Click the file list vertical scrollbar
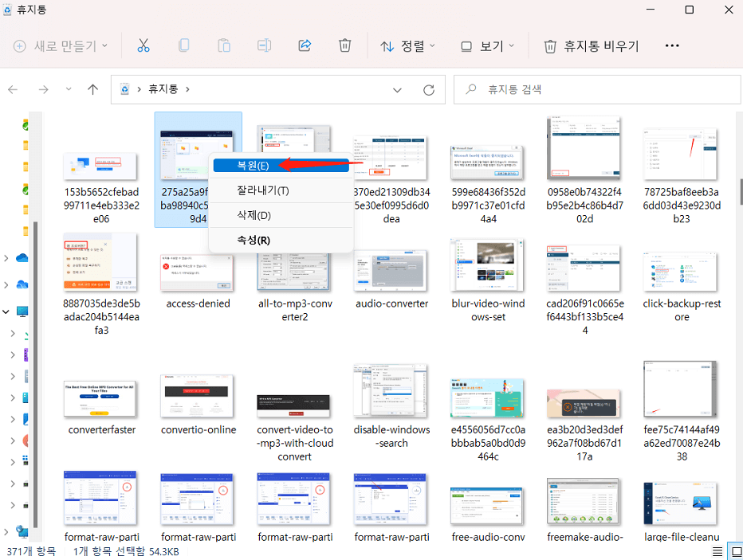The width and height of the screenshot is (743, 560). click(740, 192)
